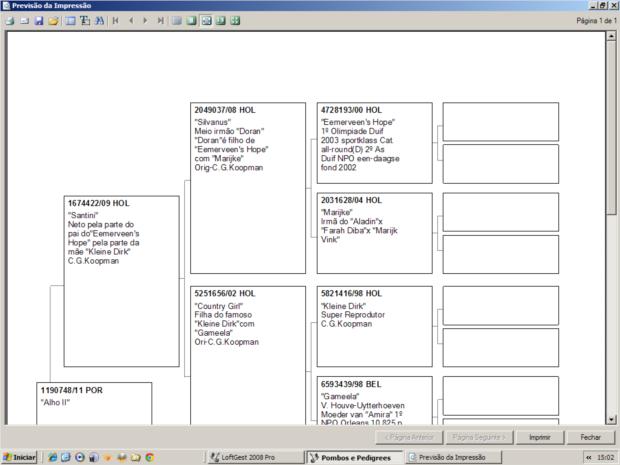Click the next page arrow in toolbar
The image size is (620, 465).
[x=145, y=20]
